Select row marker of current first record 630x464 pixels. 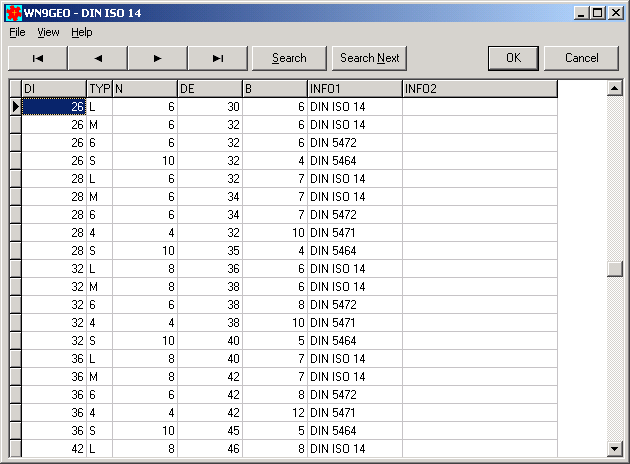[x=15, y=107]
